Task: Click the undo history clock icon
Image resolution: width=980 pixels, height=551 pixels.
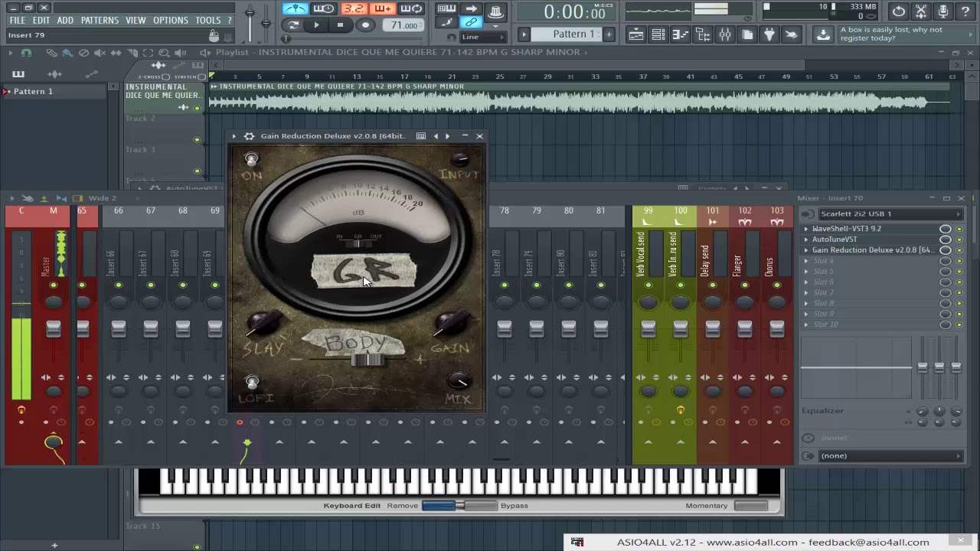Action: coord(899,11)
